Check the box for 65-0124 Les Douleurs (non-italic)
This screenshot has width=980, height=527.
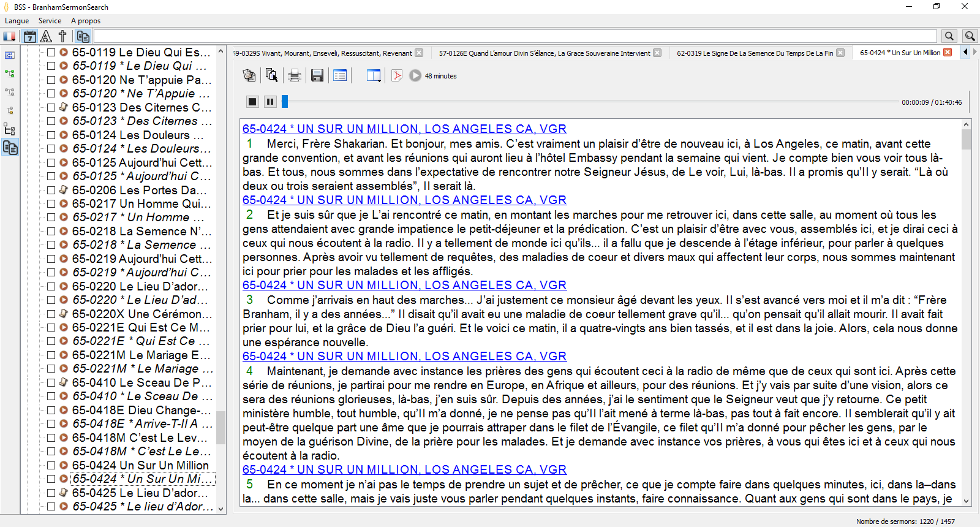click(51, 135)
